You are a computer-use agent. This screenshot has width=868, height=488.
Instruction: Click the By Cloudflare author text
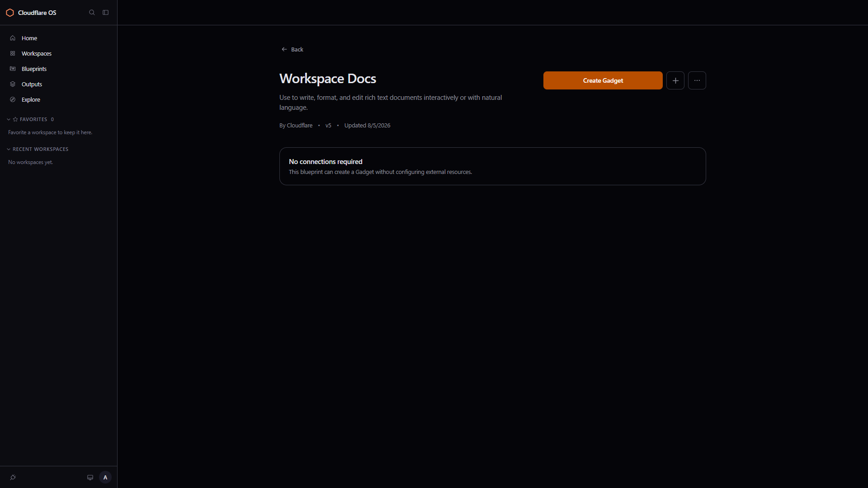[x=296, y=125]
